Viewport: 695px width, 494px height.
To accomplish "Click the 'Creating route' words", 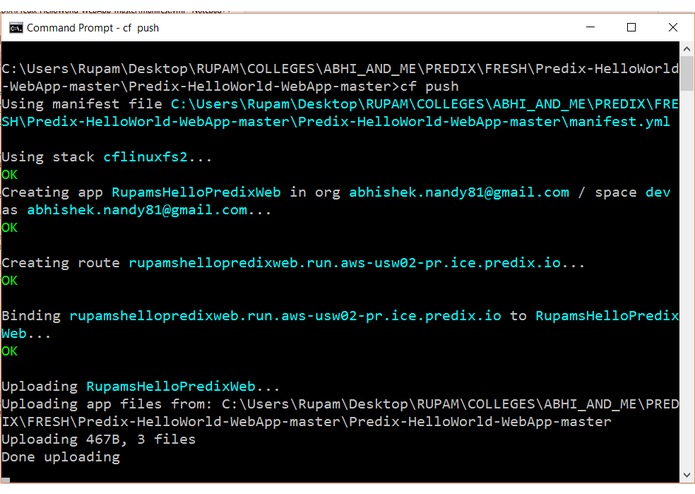I will click(61, 263).
